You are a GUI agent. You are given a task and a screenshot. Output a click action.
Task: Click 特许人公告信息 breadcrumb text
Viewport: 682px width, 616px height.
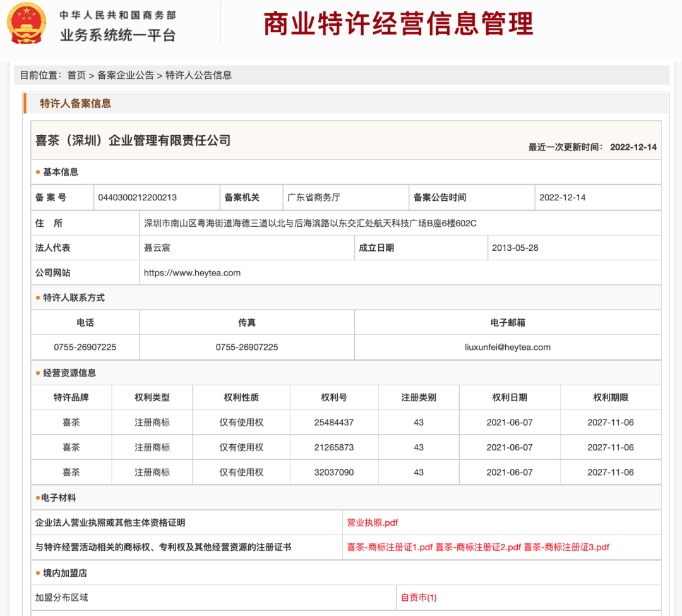(x=198, y=75)
